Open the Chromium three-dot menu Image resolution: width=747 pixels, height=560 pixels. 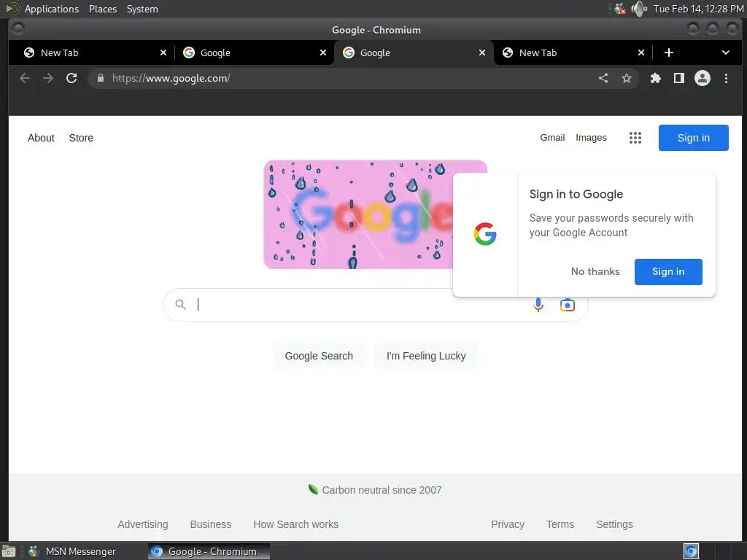coord(726,78)
